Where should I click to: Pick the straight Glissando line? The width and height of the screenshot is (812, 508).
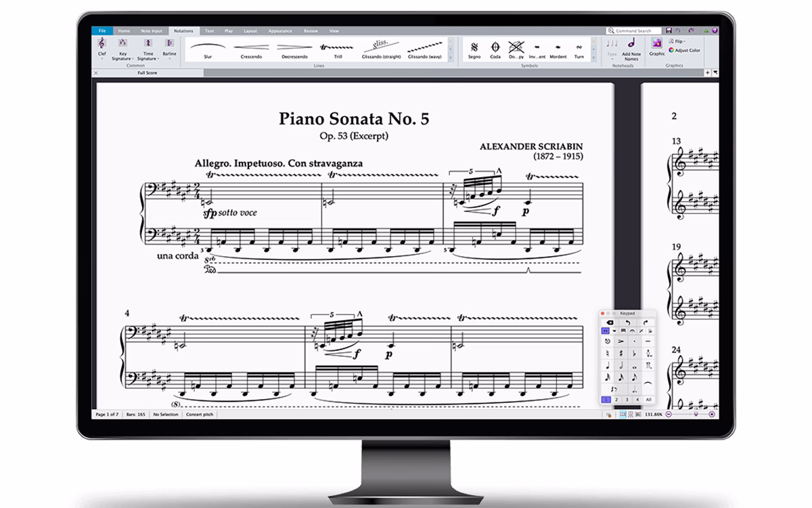coord(382,49)
